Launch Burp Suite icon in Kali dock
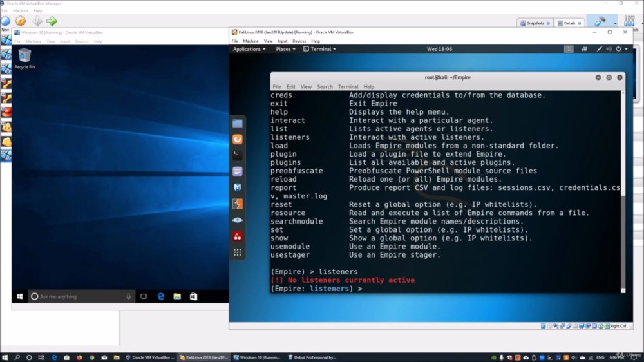The image size is (644, 362). click(x=238, y=204)
